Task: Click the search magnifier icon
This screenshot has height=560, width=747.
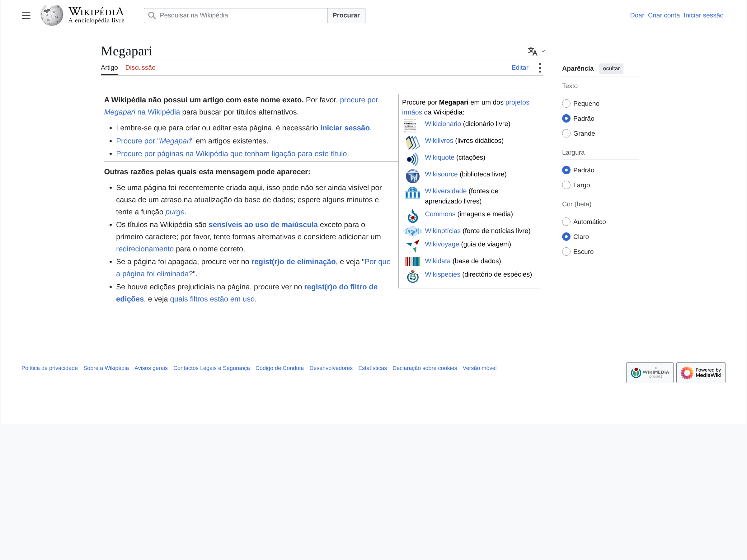Action: click(x=152, y=16)
